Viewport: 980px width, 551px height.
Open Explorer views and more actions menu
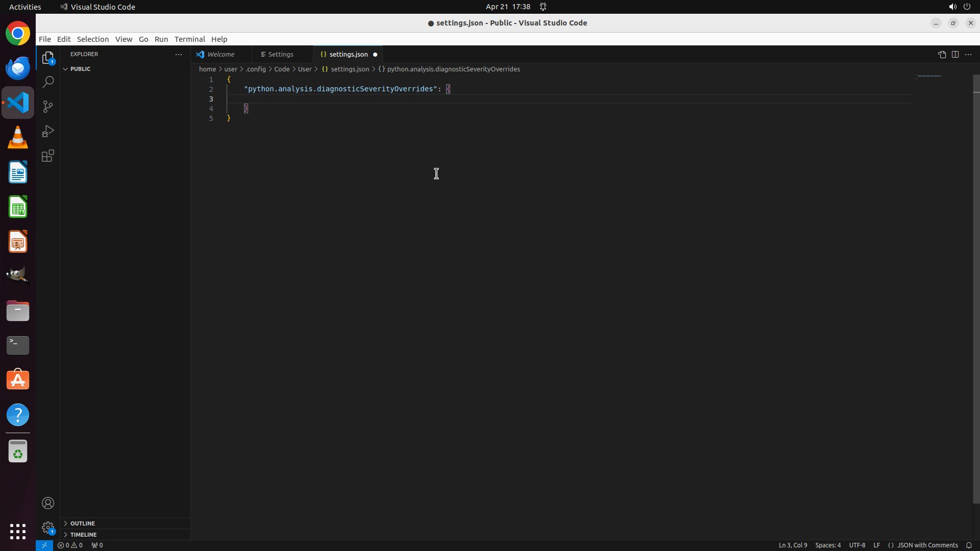[179, 55]
